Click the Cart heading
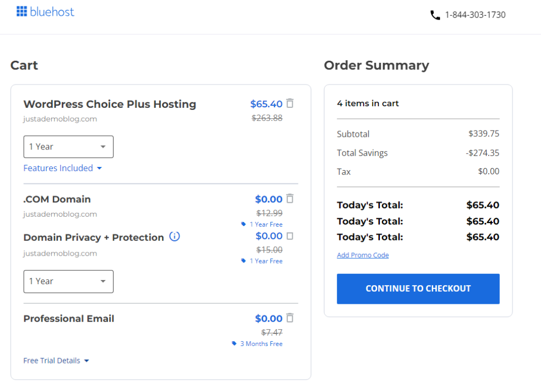 24,65
